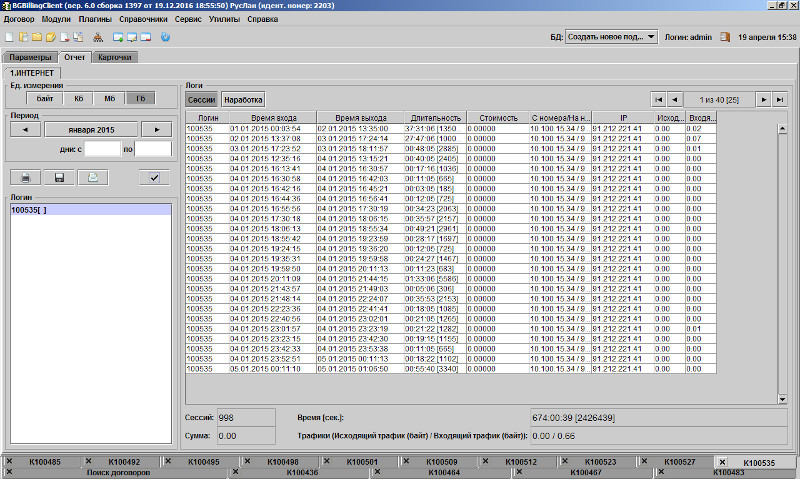Viewport: 800px width, 479px height.
Task: Go to the next month after января 2015
Action: point(155,129)
